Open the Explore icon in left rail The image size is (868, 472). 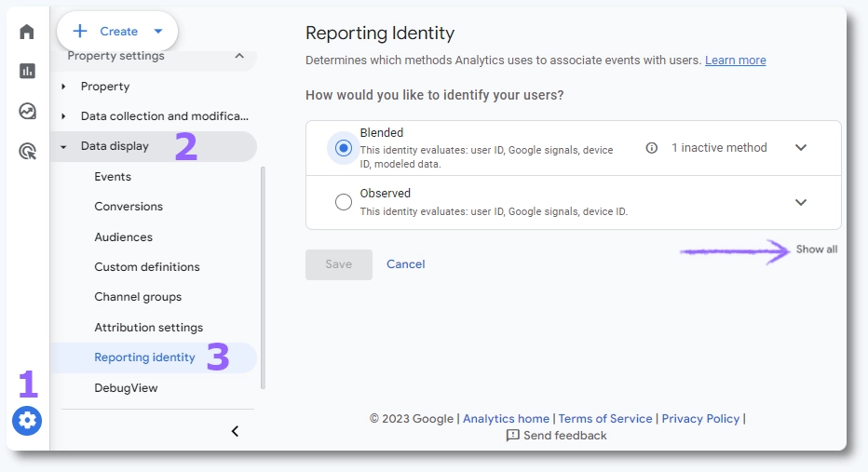tap(27, 112)
